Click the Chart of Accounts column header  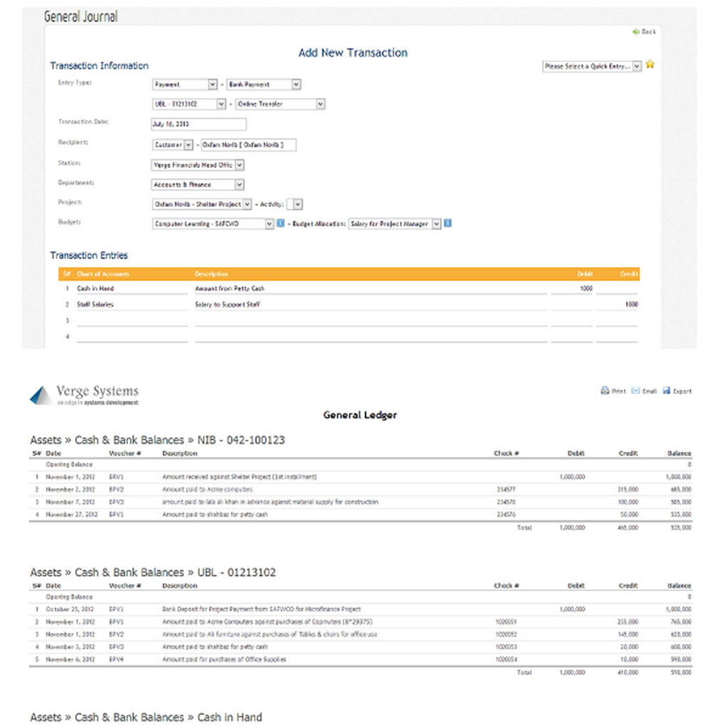(x=103, y=274)
